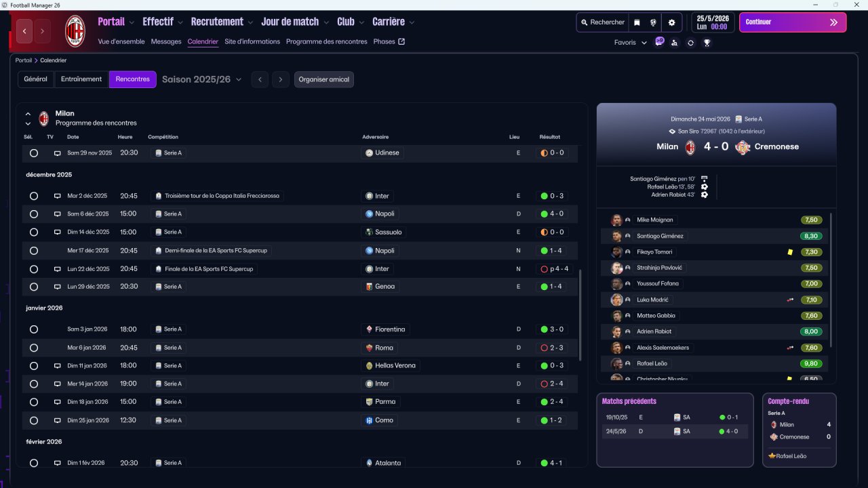Click the up chevron beside Milan
Screen dimensions: 868x488
28,114
